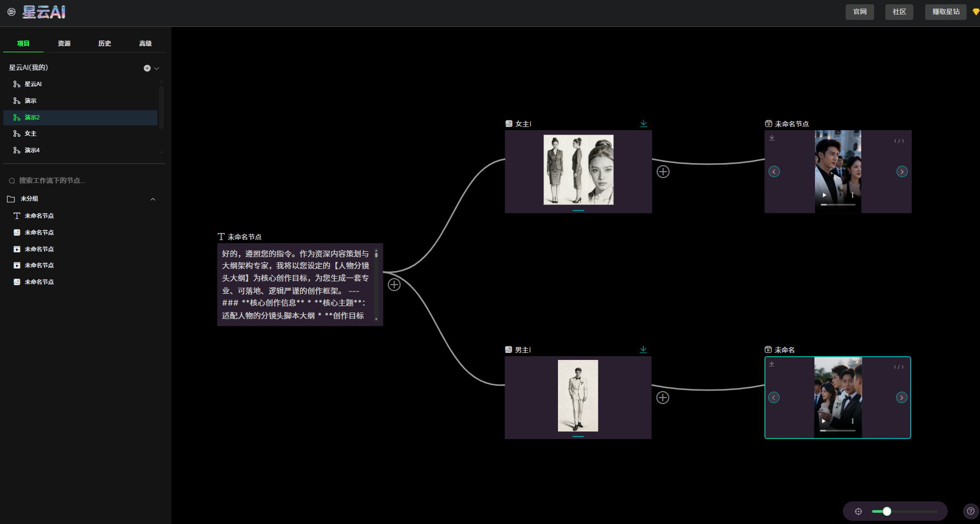The width and height of the screenshot is (980, 524).
Task: Click the plus connector after 女主1 node
Action: point(663,172)
